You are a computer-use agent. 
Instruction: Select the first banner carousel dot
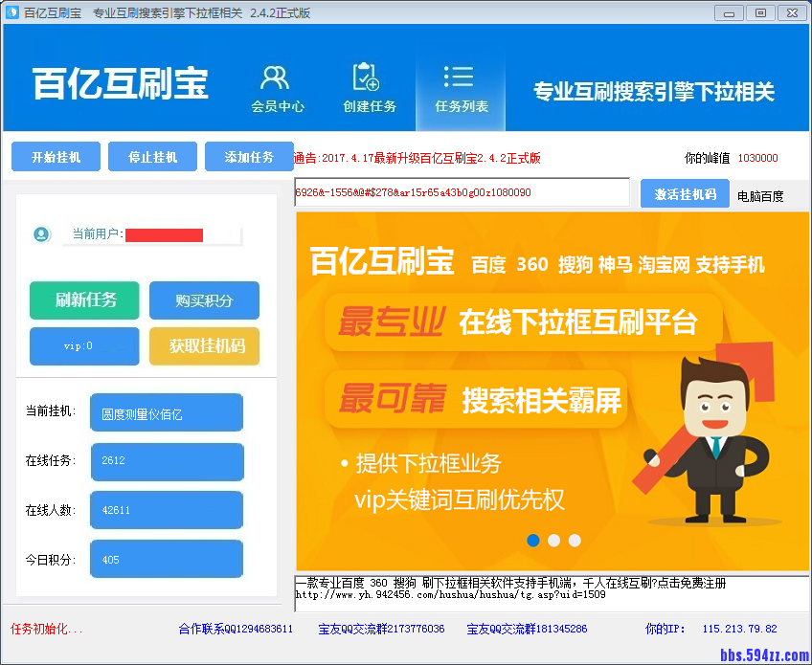(533, 541)
